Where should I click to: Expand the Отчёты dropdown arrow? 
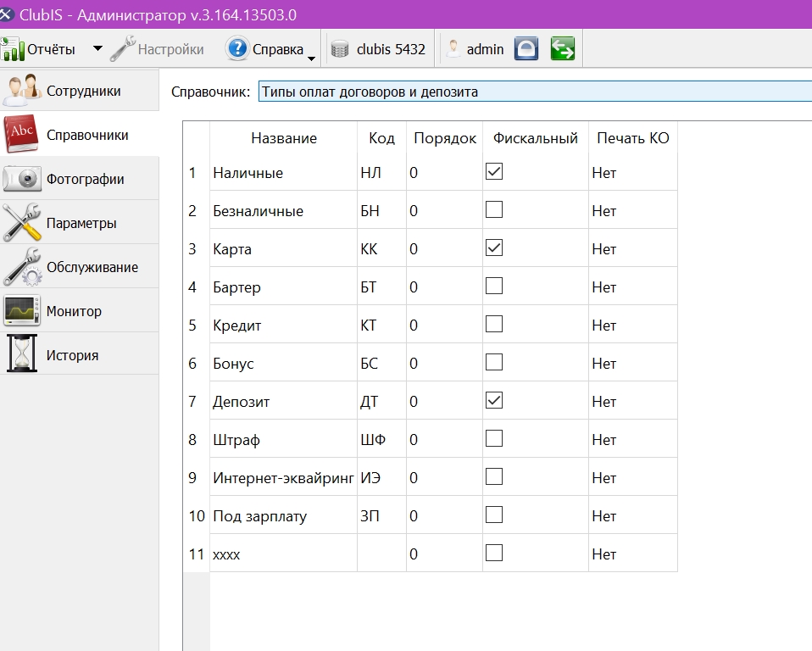(97, 48)
